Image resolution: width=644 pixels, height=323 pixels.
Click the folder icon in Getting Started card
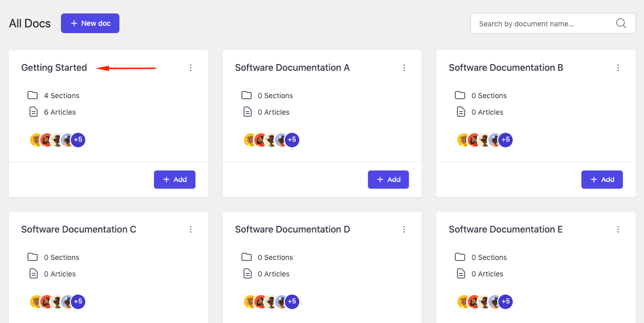point(33,95)
